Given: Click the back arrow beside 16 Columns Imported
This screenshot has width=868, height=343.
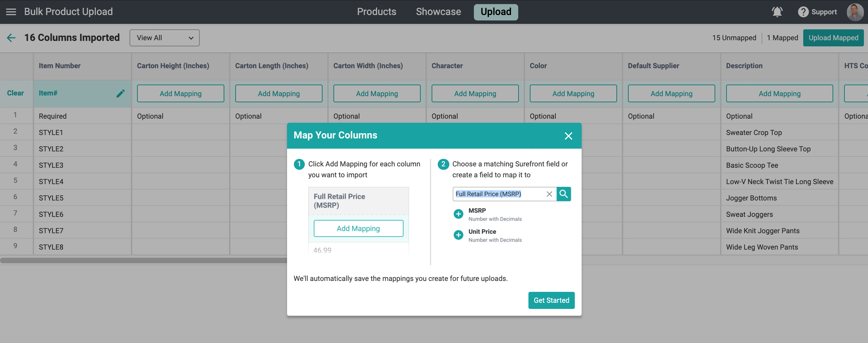Looking at the screenshot, I should [x=11, y=38].
